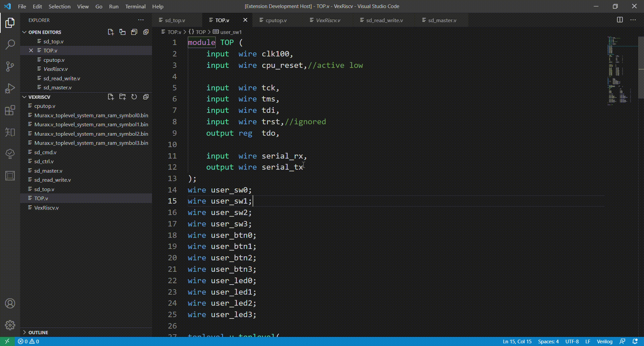Screen dimensions: 644x346
Task: Open the View menu
Action: pyautogui.click(x=83, y=6)
